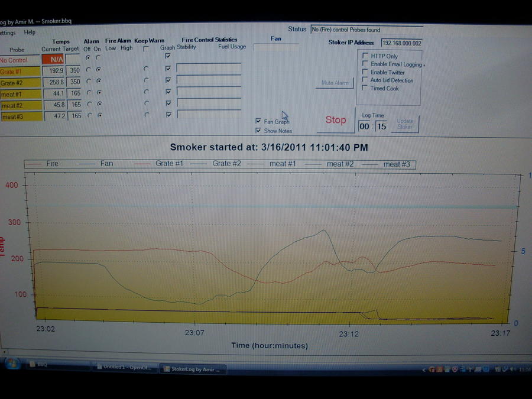Switch to the OpenOffice Untitled 1 taskbar item
The image size is (532, 399).
(124, 367)
